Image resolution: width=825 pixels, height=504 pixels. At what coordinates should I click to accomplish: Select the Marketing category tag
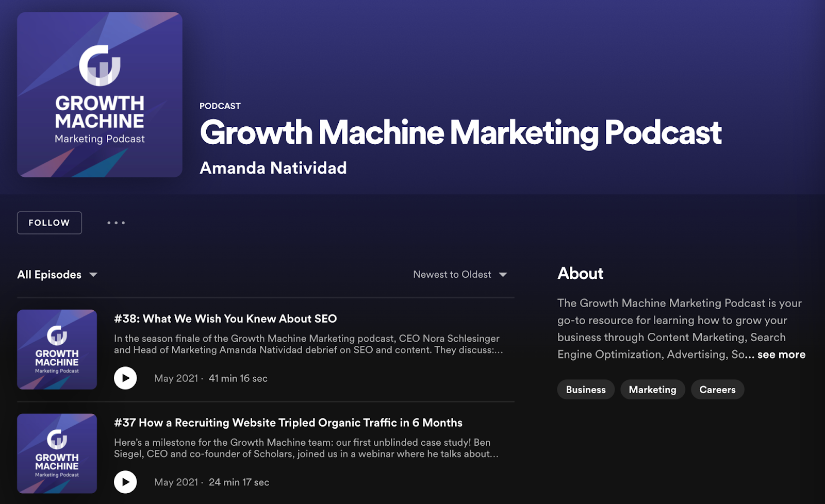coord(652,390)
